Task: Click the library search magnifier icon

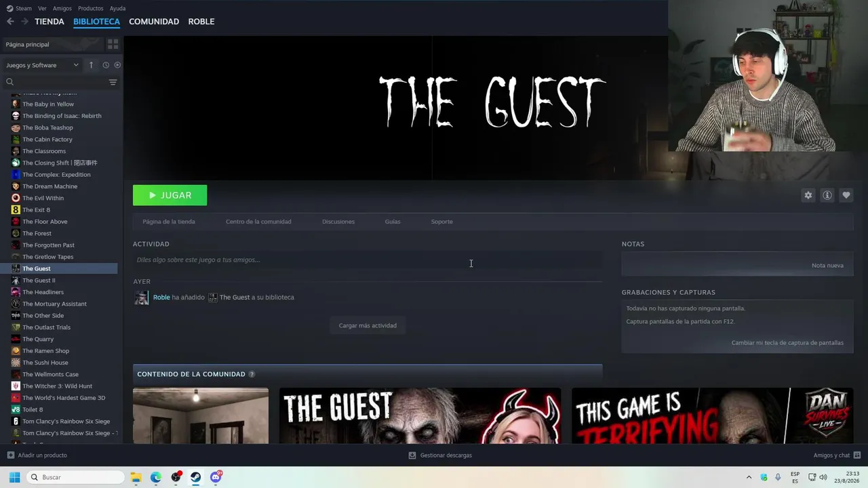Action: point(9,82)
